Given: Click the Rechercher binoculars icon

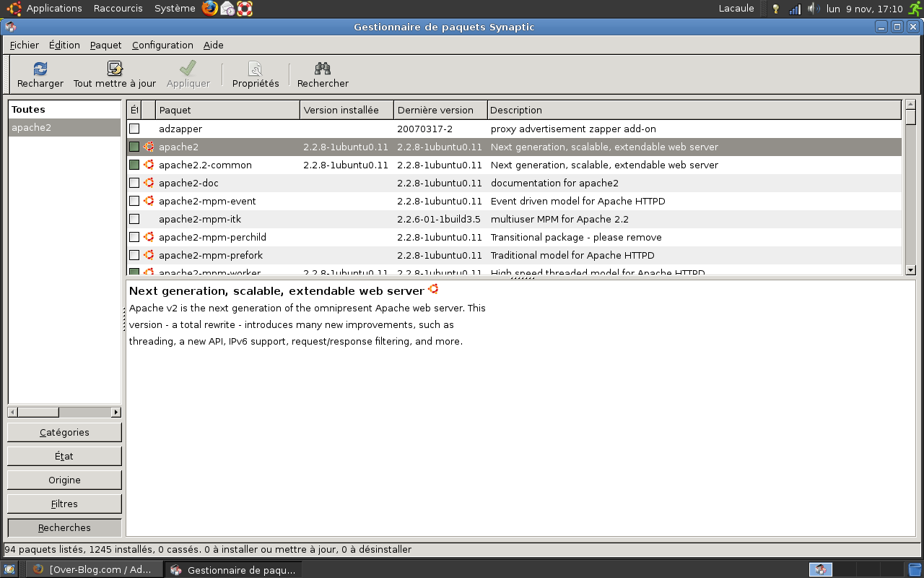Looking at the screenshot, I should pos(323,69).
